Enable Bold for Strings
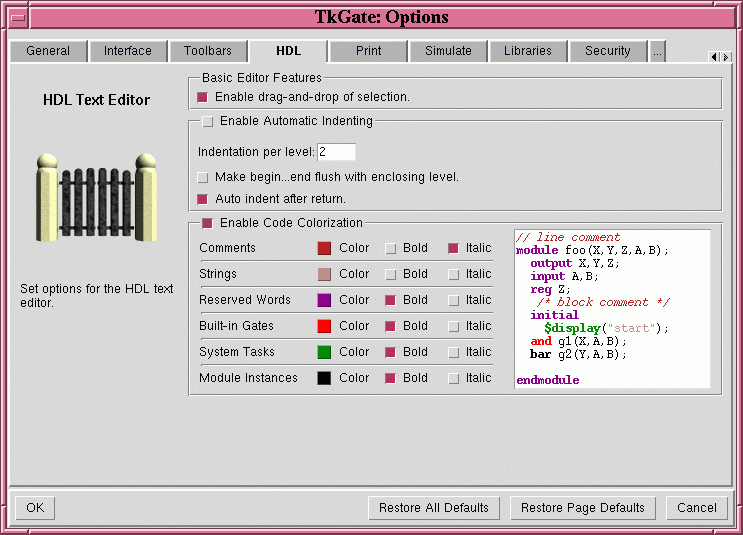Viewport: 743px width, 535px height. [391, 274]
